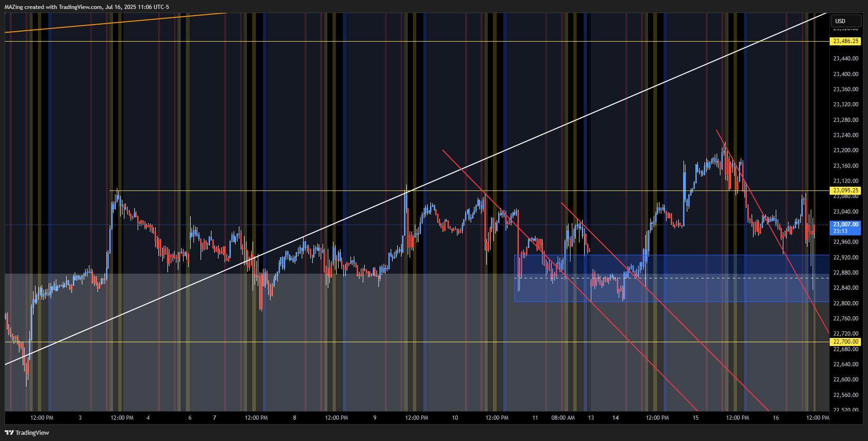Select the blue rectangle zone drawing
The width and height of the screenshot is (868, 441).
[x=672, y=278]
